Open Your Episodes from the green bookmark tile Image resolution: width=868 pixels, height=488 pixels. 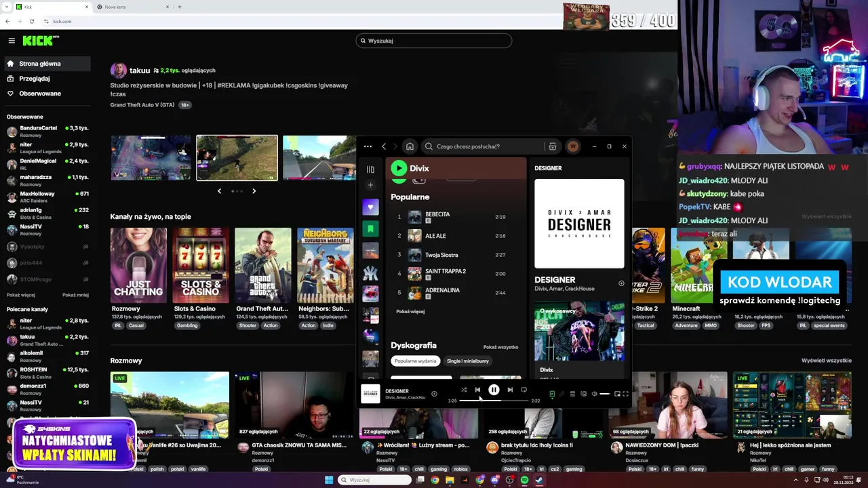pyautogui.click(x=370, y=229)
